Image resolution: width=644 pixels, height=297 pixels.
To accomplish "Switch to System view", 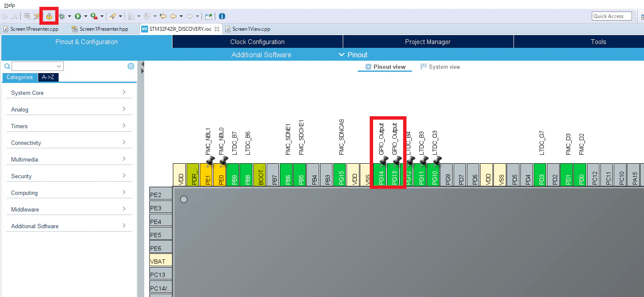I will coord(440,67).
